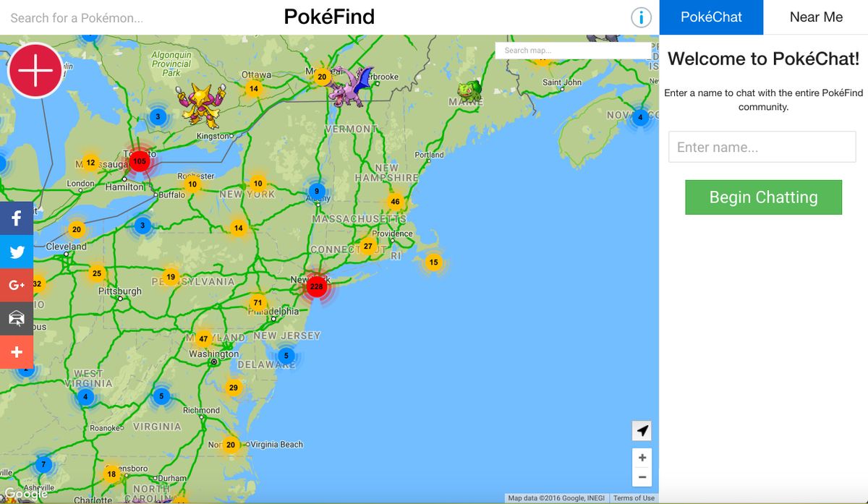Click the orange plus share icon
868x504 pixels.
[17, 352]
